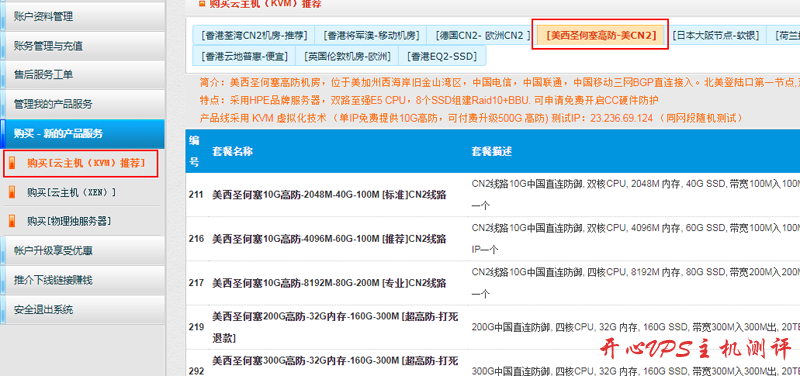Select plan 美西圣何塞10G高防-8192M-80G-200M [专业]
The image size is (800, 376).
click(x=330, y=283)
